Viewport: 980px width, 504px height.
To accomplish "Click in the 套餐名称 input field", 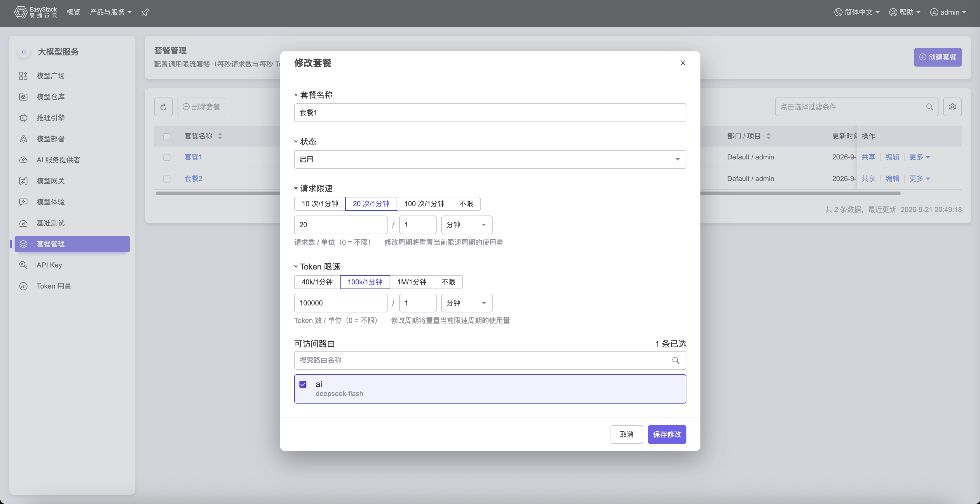I will (x=490, y=113).
